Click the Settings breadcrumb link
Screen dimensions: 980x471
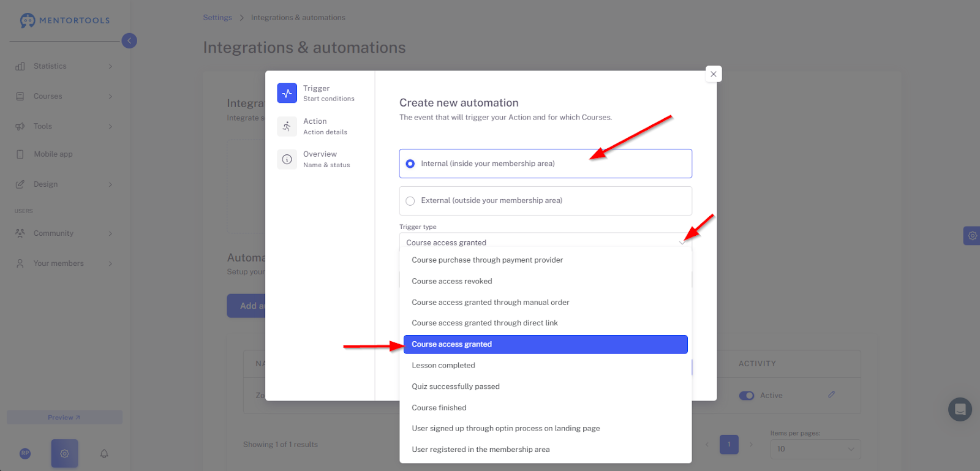click(217, 18)
